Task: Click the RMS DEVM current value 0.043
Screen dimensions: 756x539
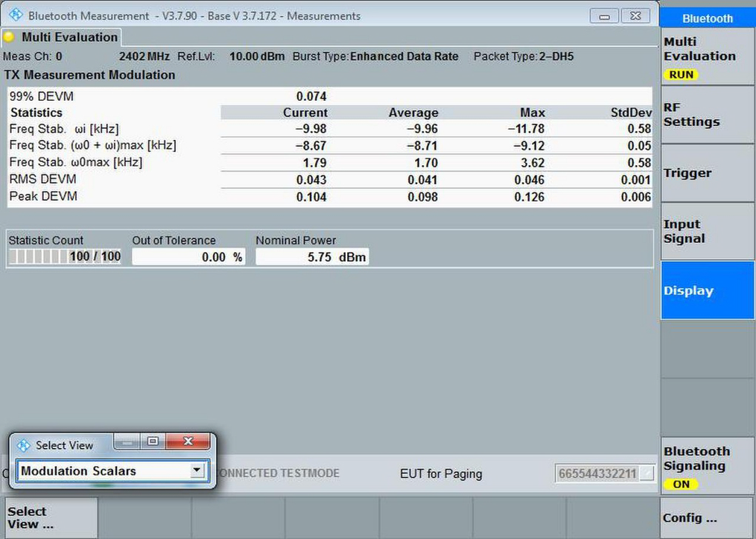Action: (312, 180)
